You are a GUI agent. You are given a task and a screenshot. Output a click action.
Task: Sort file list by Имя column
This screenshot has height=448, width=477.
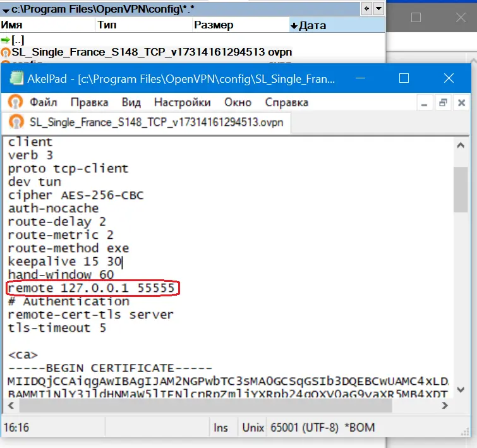pyautogui.click(x=48, y=25)
